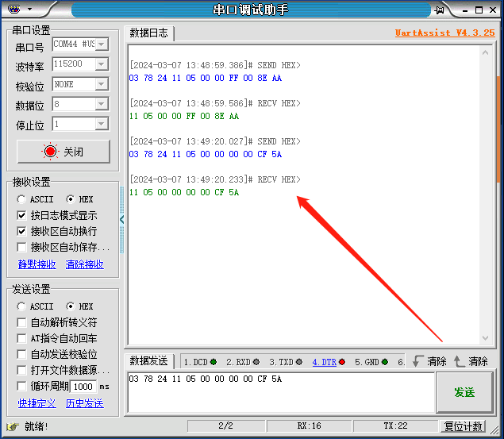Viewport: 504px width, 439px height.
Task: Click sent line ending with 8E AA
Action: pyautogui.click(x=206, y=78)
